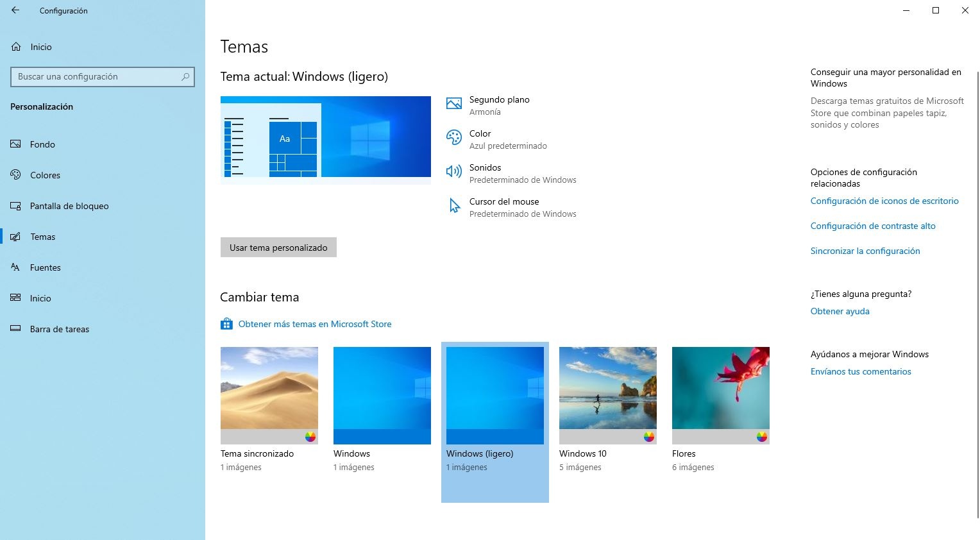
Task: Select the Fondo picture icon
Action: (x=16, y=144)
